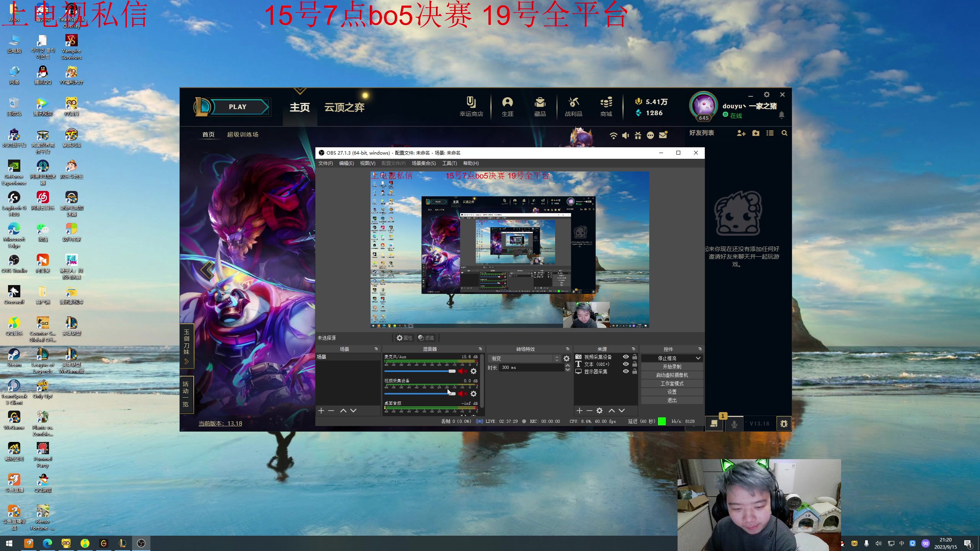Screen dimensions: 980x551
Task: Toggle lock on 视频采集设备 source
Action: pos(635,357)
